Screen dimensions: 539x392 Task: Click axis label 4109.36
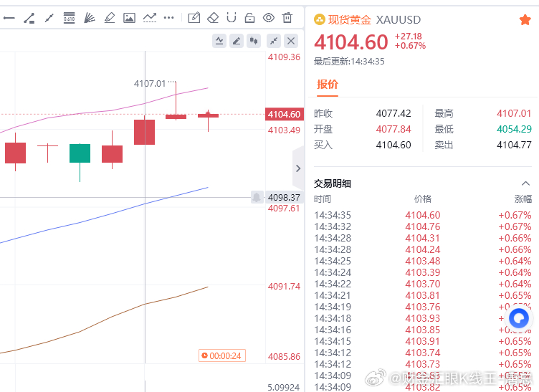284,57
